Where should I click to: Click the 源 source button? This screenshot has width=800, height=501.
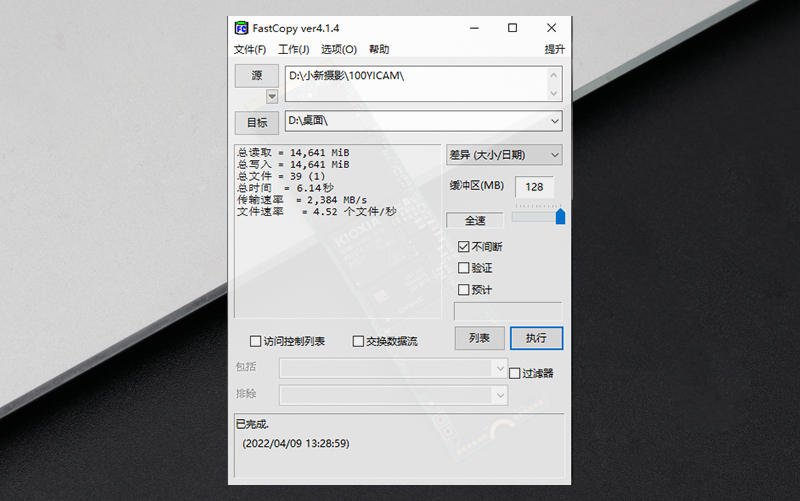[x=257, y=76]
